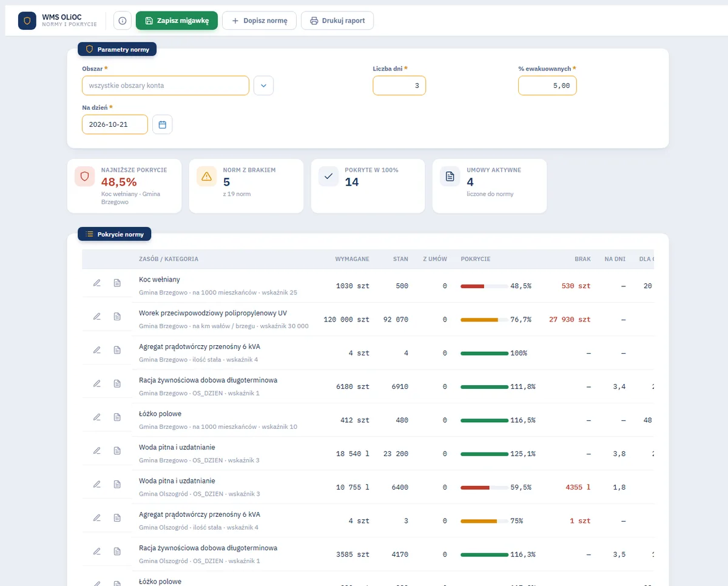Click the Norm z brakiem card
Screen dimensions: 728x586
[x=246, y=186]
